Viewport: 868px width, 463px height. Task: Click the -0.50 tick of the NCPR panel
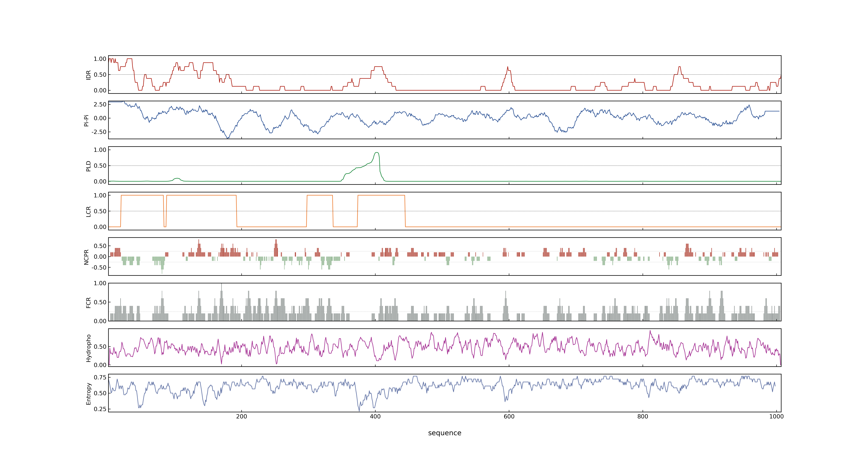point(99,268)
